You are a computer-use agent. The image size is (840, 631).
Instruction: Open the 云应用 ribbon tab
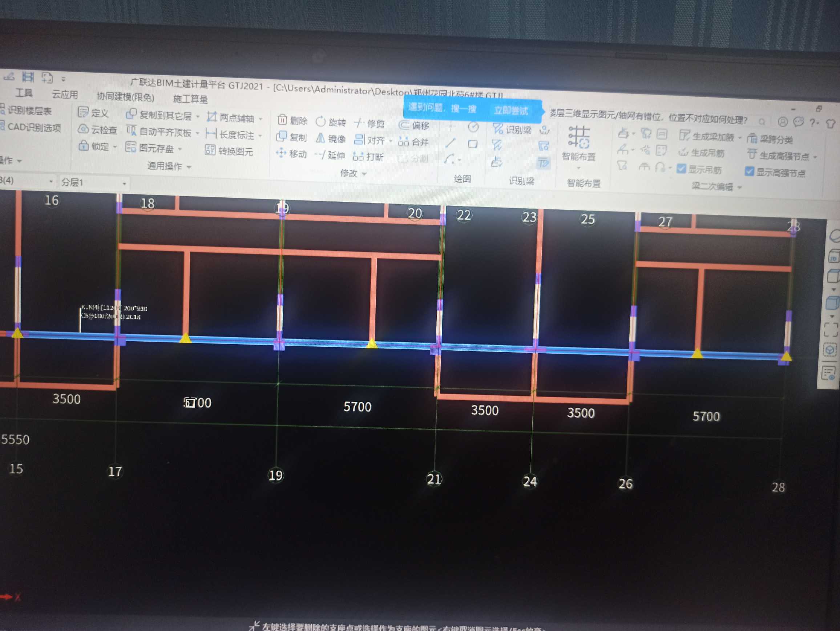(x=65, y=94)
